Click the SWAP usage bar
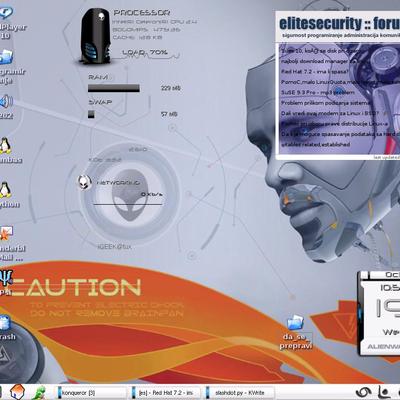400x400 pixels. pyautogui.click(x=91, y=114)
